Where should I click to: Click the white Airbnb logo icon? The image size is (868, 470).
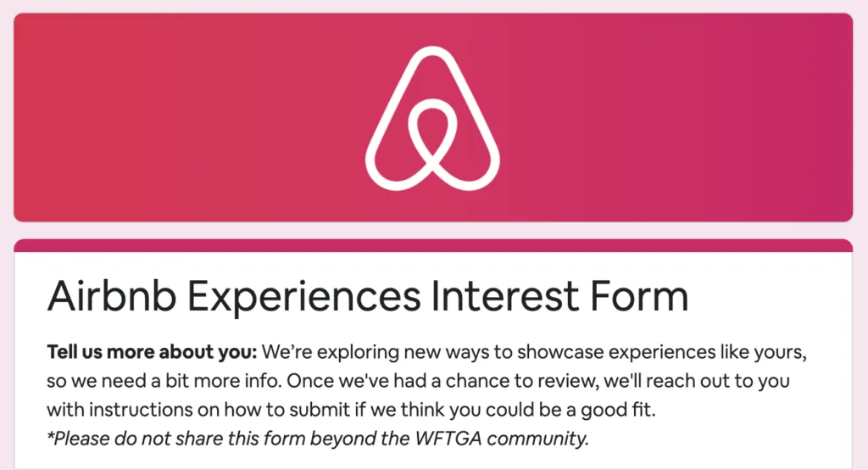pyautogui.click(x=432, y=118)
